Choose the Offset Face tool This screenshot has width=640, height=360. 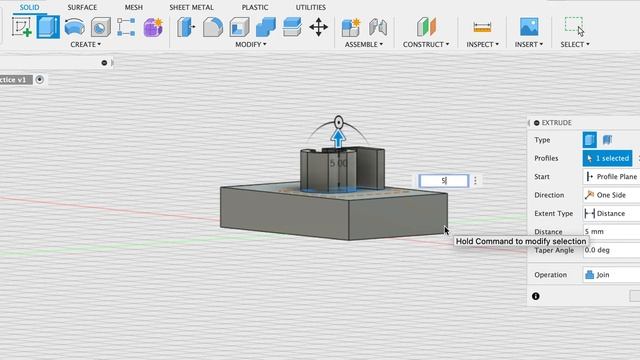[x=292, y=27]
